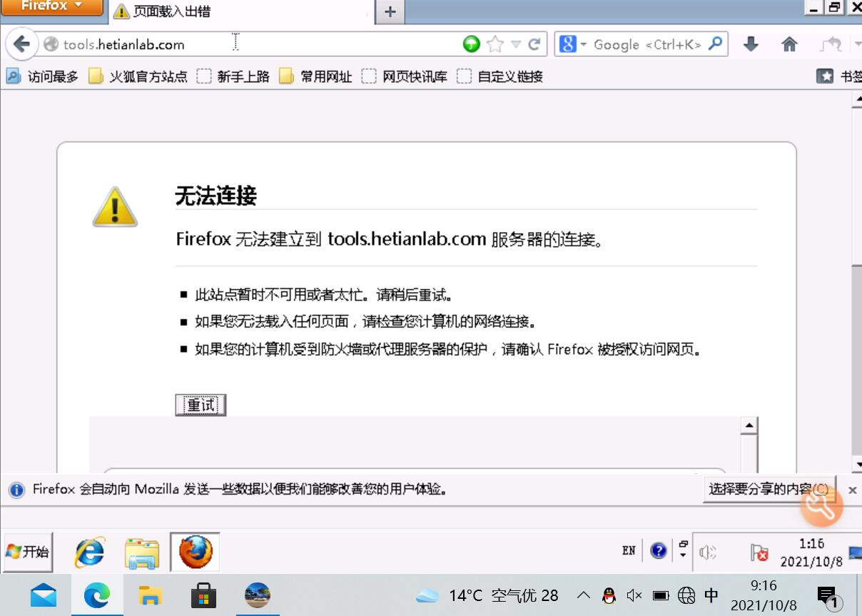Click the bookmarks star icon at right
862x616 pixels.
(825, 76)
